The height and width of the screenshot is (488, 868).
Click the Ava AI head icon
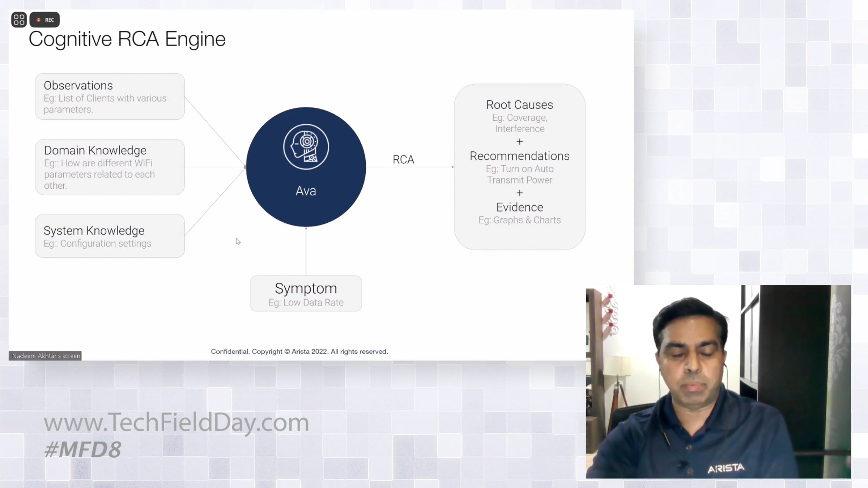click(306, 147)
